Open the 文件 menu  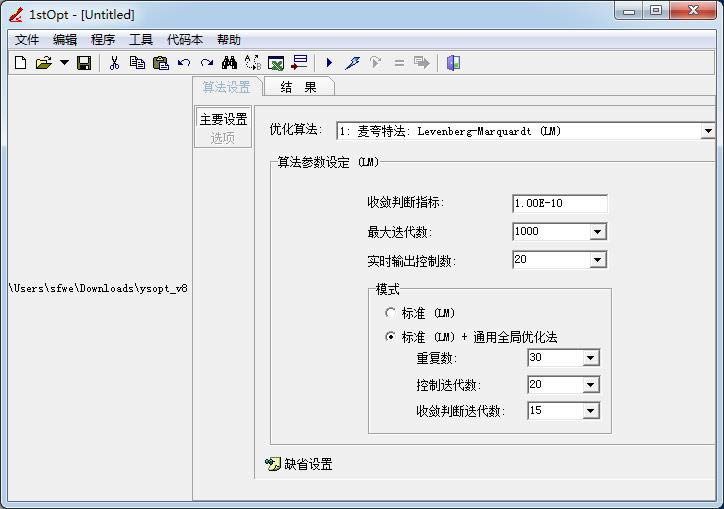click(x=27, y=40)
